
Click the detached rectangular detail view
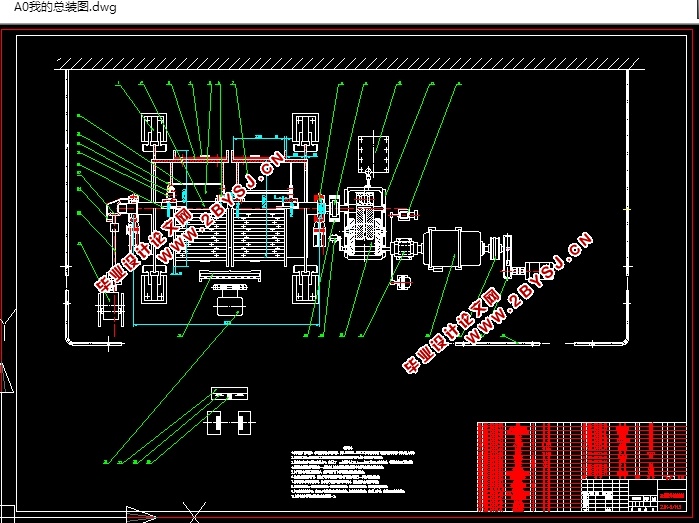[230, 394]
